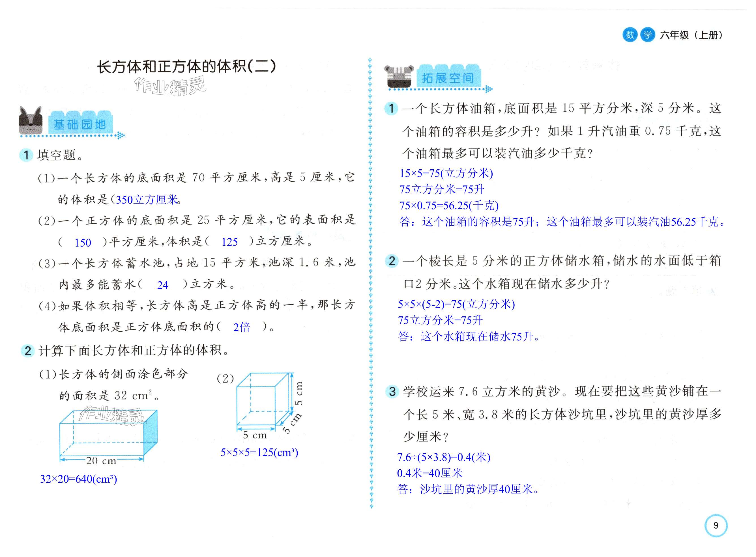Click badge 3 of the yellow sand problem
The height and width of the screenshot is (557, 756).
(x=392, y=391)
